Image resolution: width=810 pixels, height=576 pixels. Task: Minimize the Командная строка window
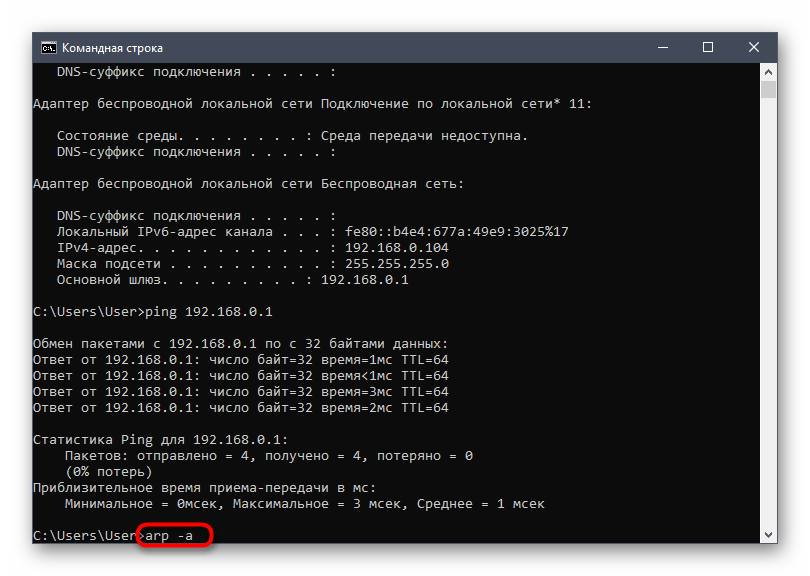[663, 48]
